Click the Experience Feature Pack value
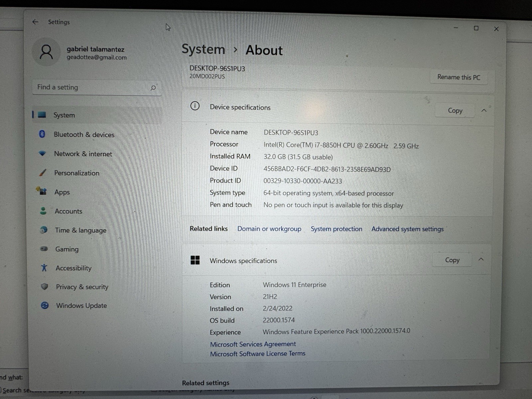Viewport: 532px width, 399px height. (336, 332)
